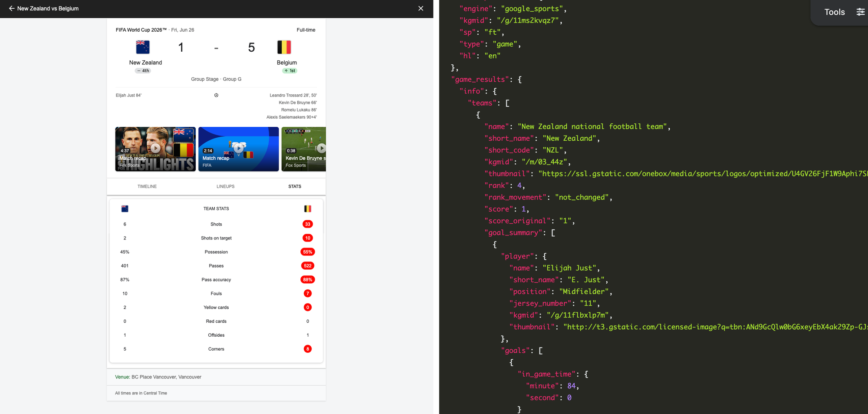
Task: Click the small New Zealand flag in Team Stats
Action: (125, 209)
